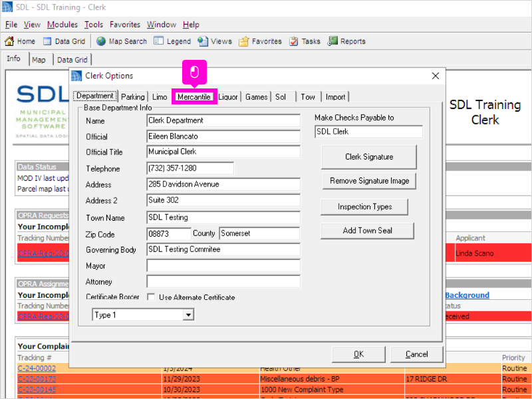Click the Legend toolbar icon

click(158, 41)
